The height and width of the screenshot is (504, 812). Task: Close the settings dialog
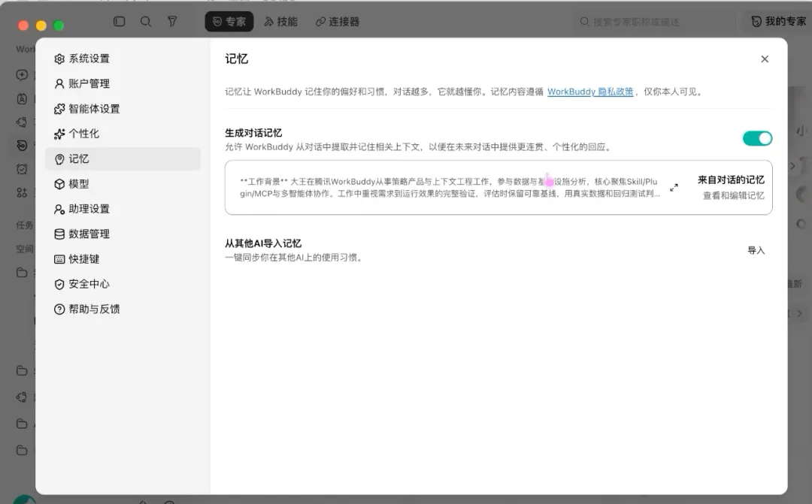765,59
